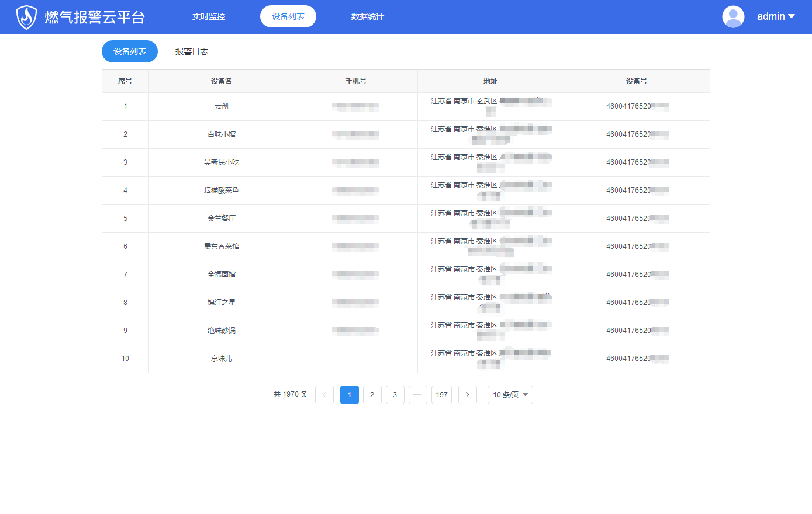Jump to page 3
Viewport: 812px width, 514px height.
395,395
